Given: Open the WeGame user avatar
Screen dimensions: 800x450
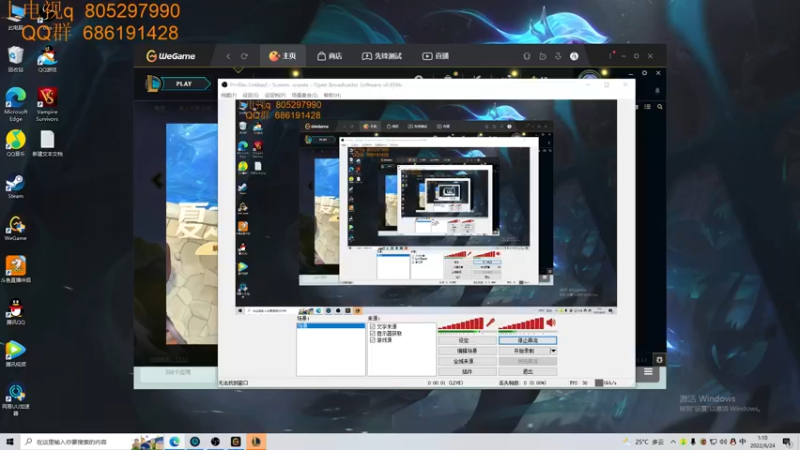Looking at the screenshot, I should click(574, 56).
